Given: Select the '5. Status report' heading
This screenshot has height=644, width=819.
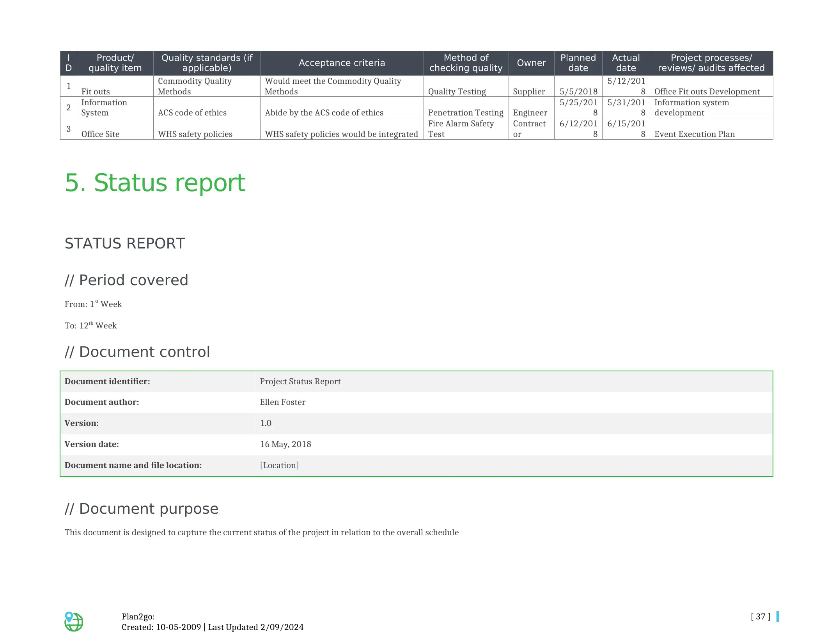Looking at the screenshot, I should click(155, 183).
